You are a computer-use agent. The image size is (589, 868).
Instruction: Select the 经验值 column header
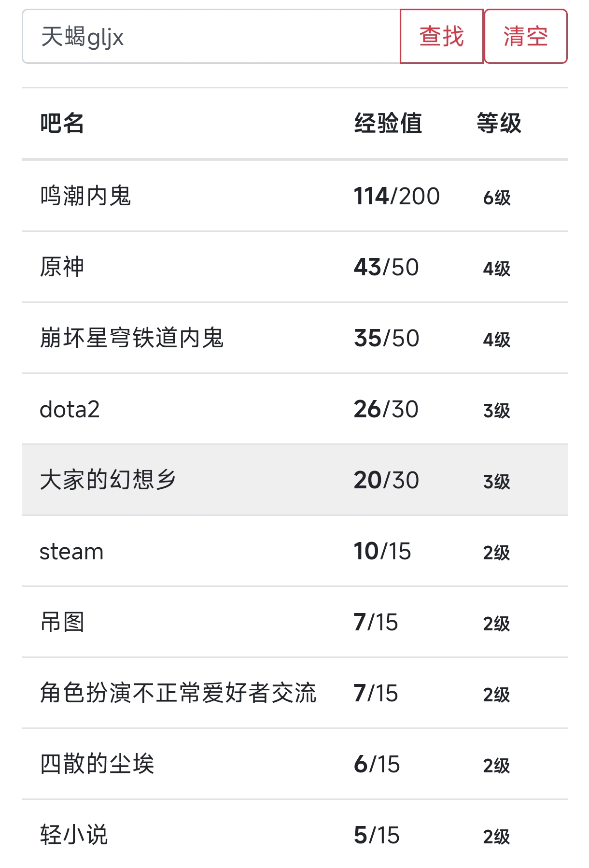point(388,123)
